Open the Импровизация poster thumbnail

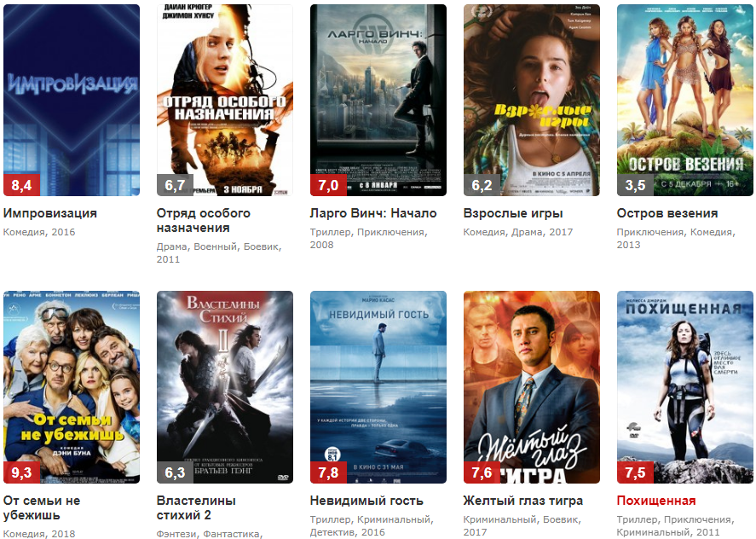pos(72,101)
